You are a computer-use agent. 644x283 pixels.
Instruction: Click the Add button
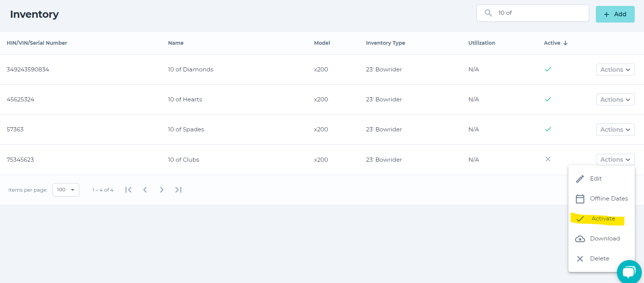pyautogui.click(x=615, y=14)
